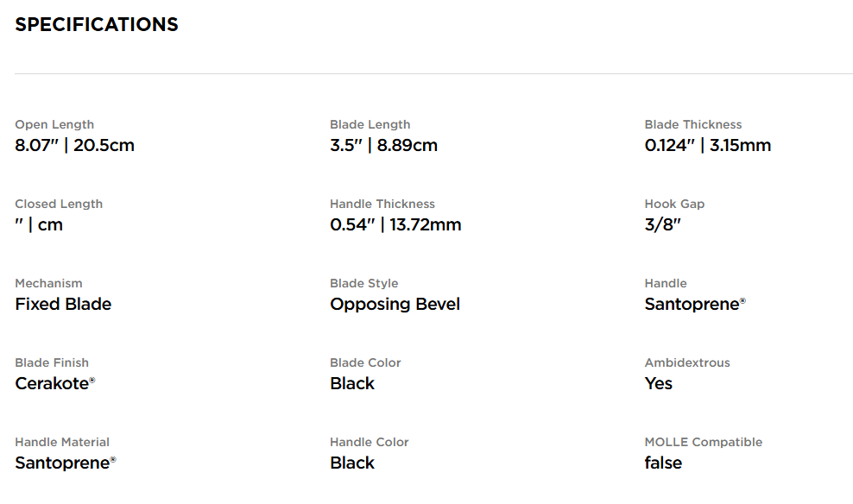
Task: Click the Fixed Blade mechanism value
Action: click(63, 304)
